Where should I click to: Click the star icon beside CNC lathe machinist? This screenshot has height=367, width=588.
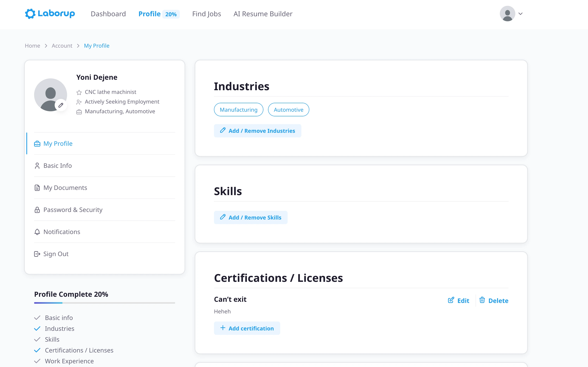[79, 92]
